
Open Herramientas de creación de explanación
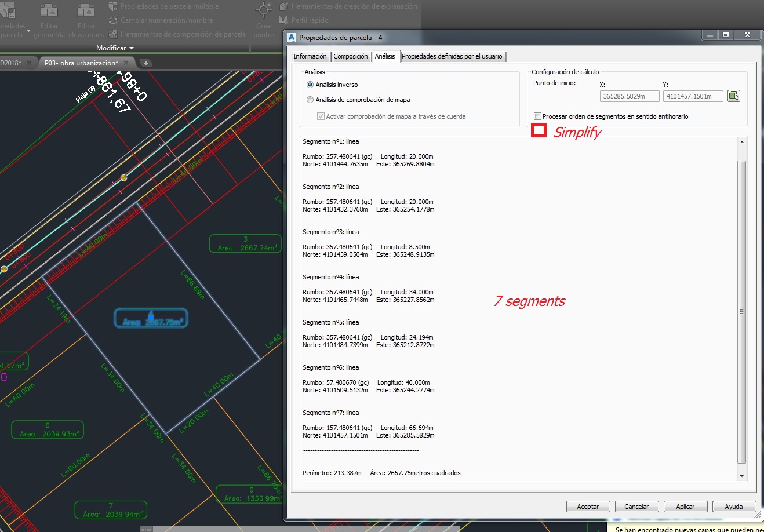tap(348, 6)
